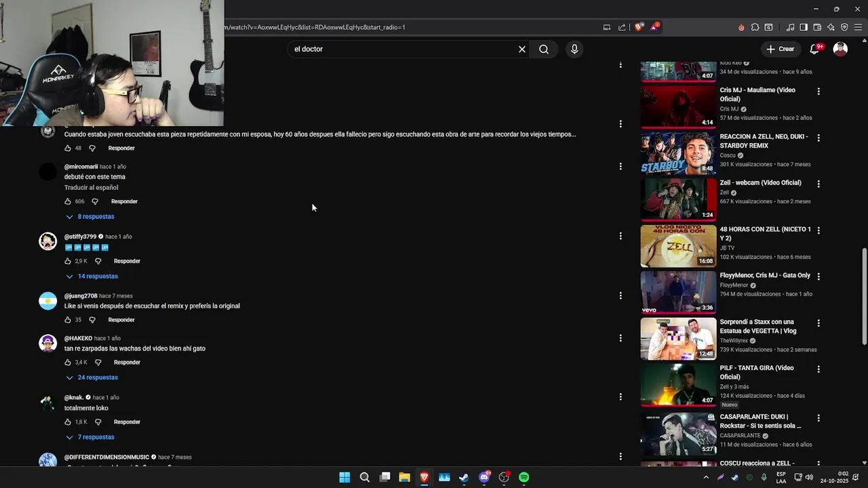Open 48 HORAS CON ZELL thumbnail

[x=678, y=246]
